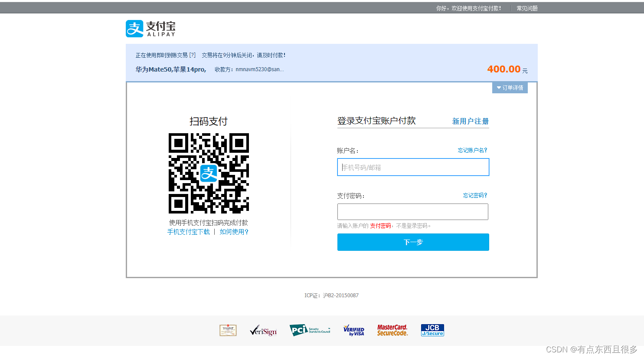Click 忘记密码? forgot password link
Screen dimensions: 644x358
pyautogui.click(x=475, y=195)
